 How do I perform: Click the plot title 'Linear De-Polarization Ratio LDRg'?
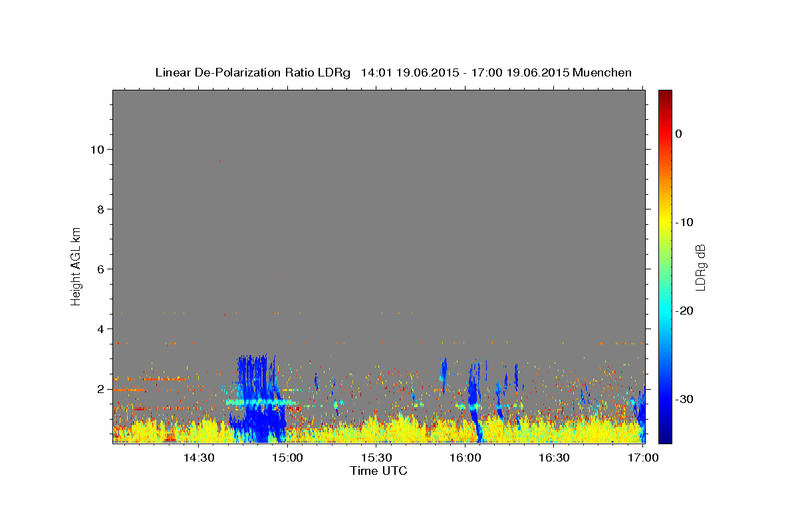coord(252,72)
